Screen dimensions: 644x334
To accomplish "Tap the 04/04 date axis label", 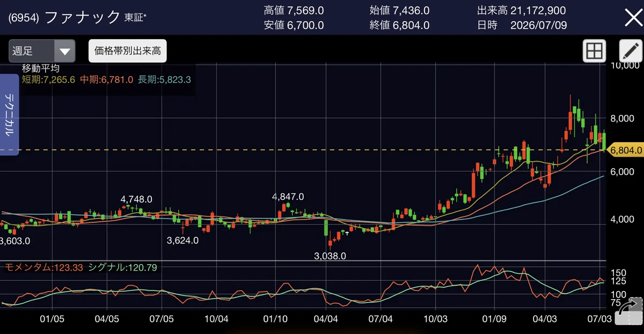I will tap(326, 318).
